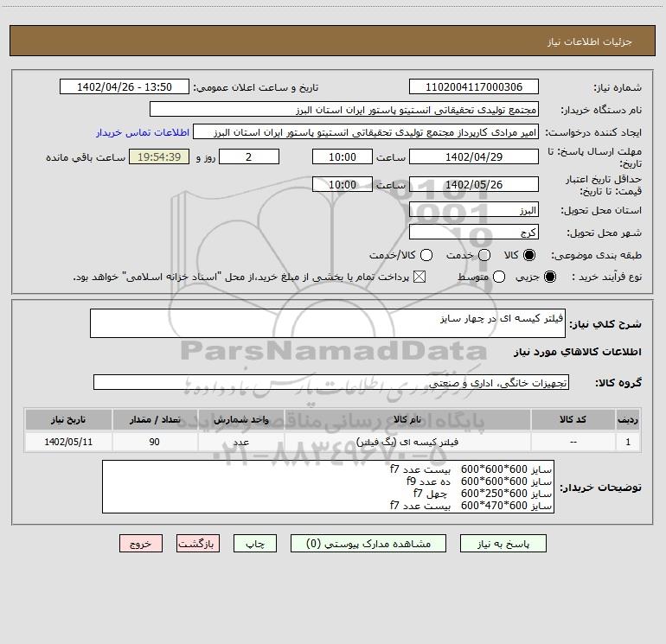Viewport: 666px width, 644px height.
Task: Select the خدمت radio button
Action: coord(484,255)
